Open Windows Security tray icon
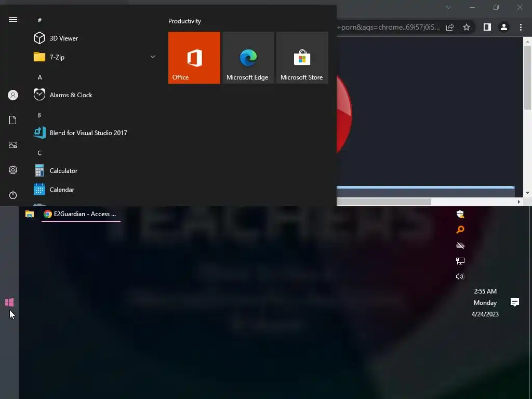532x399 pixels. click(460, 214)
